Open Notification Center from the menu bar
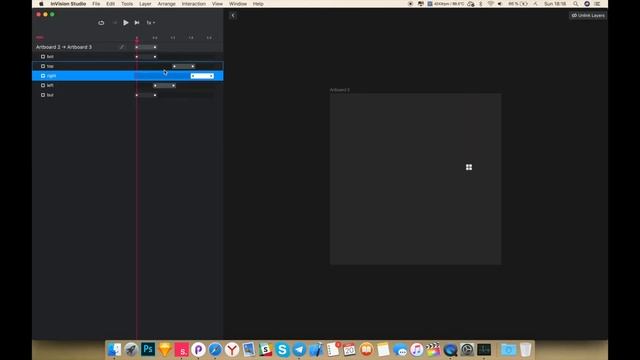The height and width of the screenshot is (360, 640). point(598,4)
